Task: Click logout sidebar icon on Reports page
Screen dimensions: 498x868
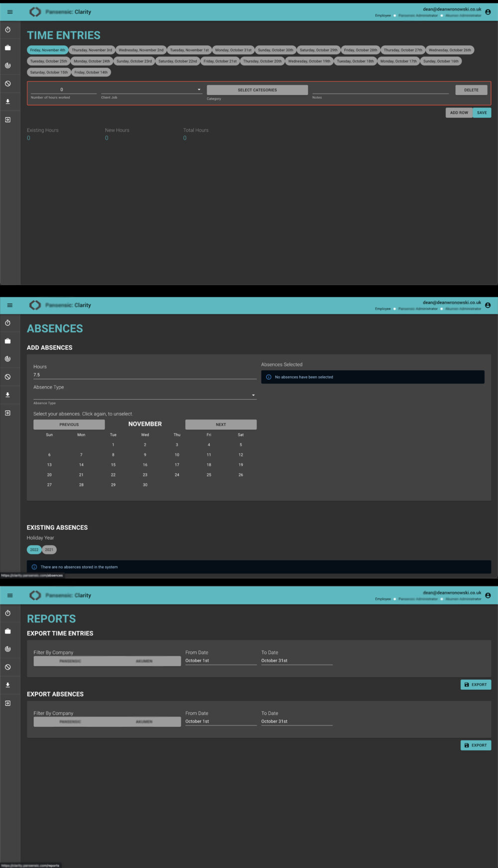Action: click(x=7, y=703)
